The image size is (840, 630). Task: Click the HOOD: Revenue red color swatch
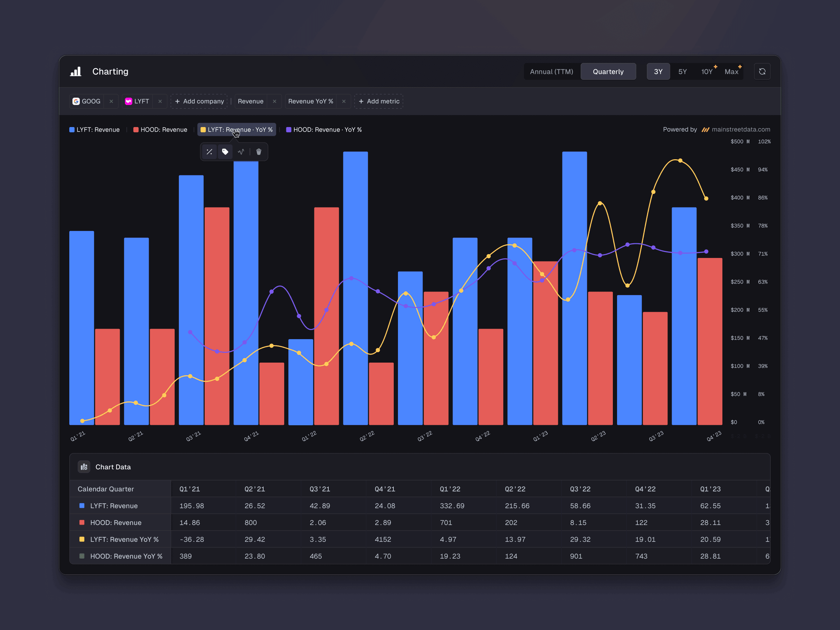tap(136, 129)
